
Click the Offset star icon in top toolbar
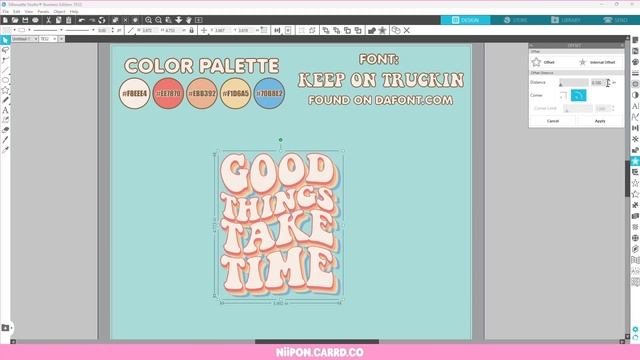coord(382,30)
